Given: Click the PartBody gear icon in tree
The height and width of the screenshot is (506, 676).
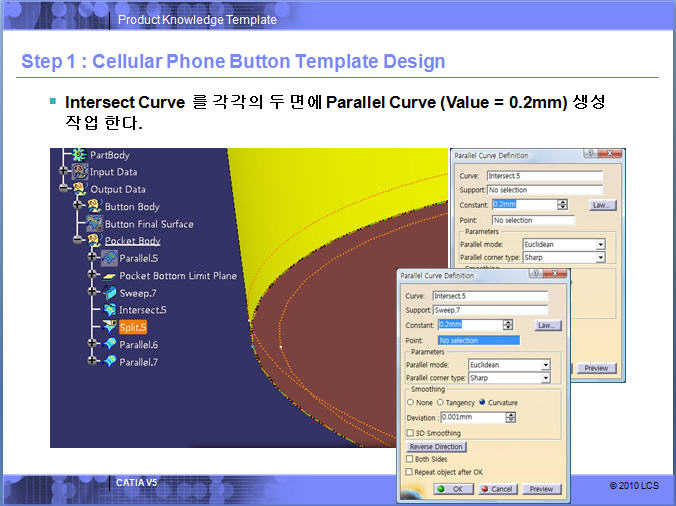Looking at the screenshot, I should (80, 156).
